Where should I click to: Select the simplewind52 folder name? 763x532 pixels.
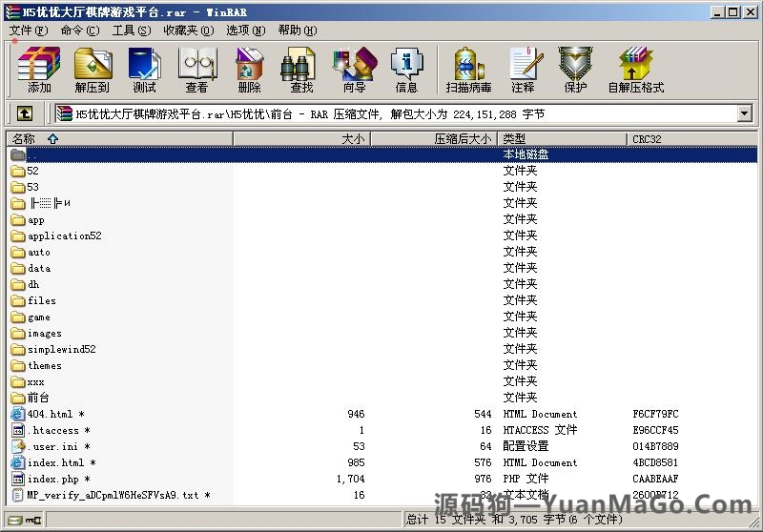61,349
